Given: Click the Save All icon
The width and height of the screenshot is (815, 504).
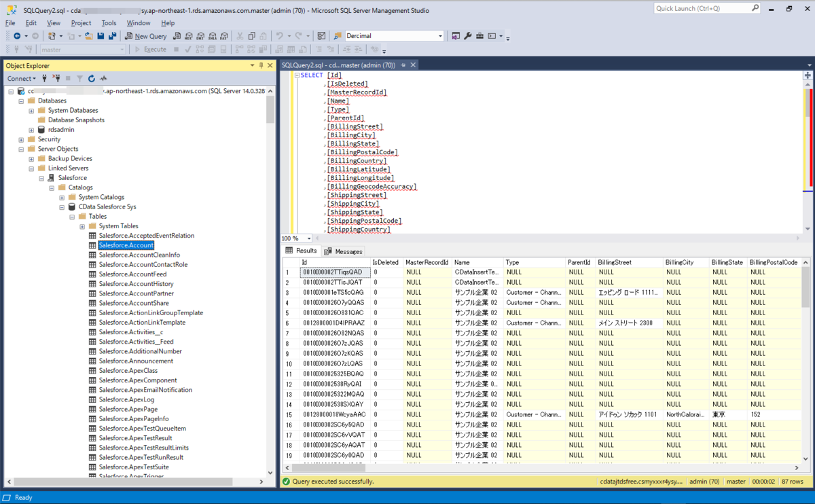Looking at the screenshot, I should coord(111,36).
